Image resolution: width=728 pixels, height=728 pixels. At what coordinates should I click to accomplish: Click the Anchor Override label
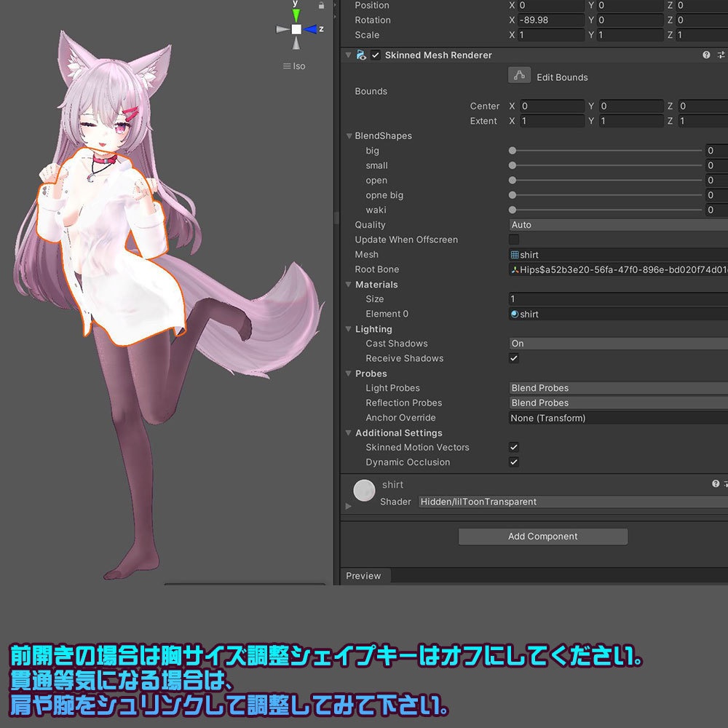[x=400, y=418]
